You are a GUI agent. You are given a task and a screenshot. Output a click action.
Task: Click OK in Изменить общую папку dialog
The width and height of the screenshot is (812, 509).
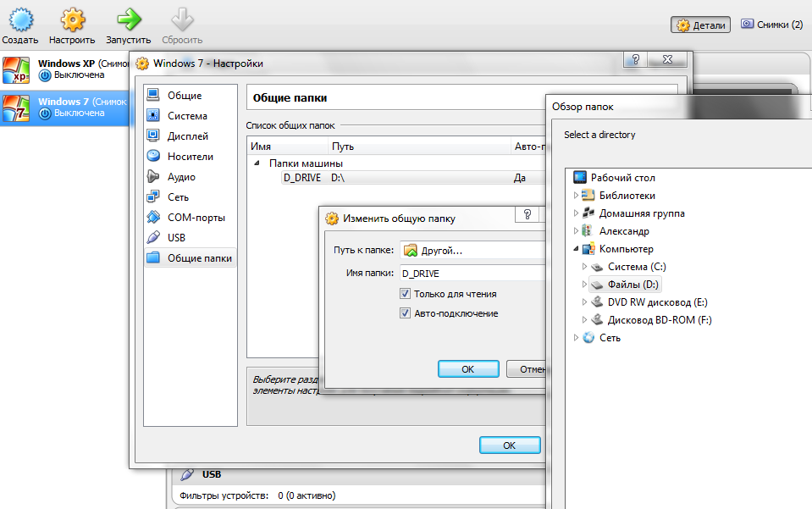[467, 369]
